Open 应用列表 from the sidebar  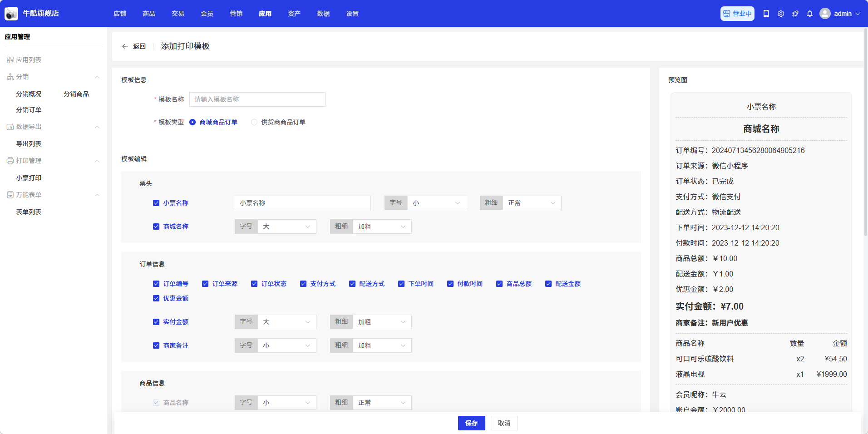(29, 60)
